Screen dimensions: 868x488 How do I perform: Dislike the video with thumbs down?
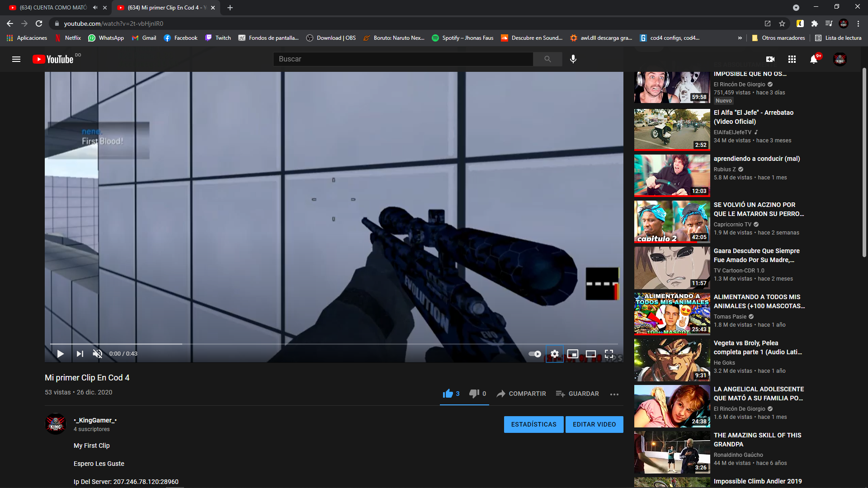click(x=477, y=394)
